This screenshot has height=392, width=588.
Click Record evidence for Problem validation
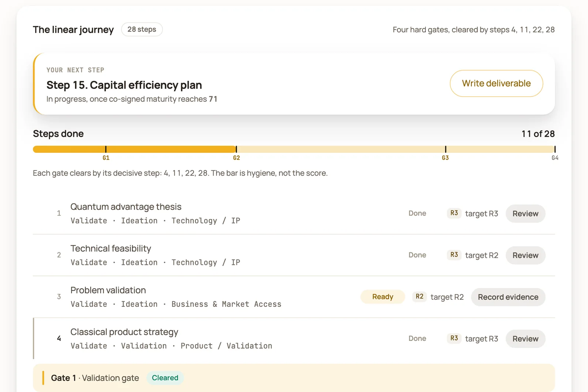508,297
